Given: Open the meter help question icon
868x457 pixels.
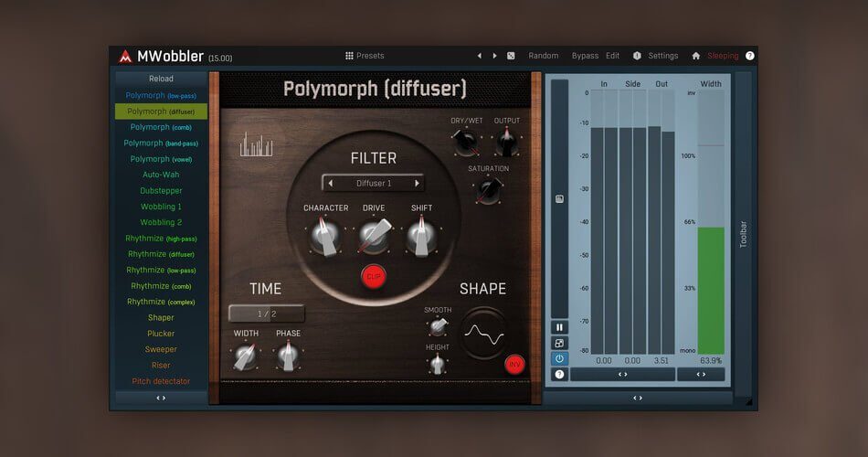Looking at the screenshot, I should coord(559,374).
